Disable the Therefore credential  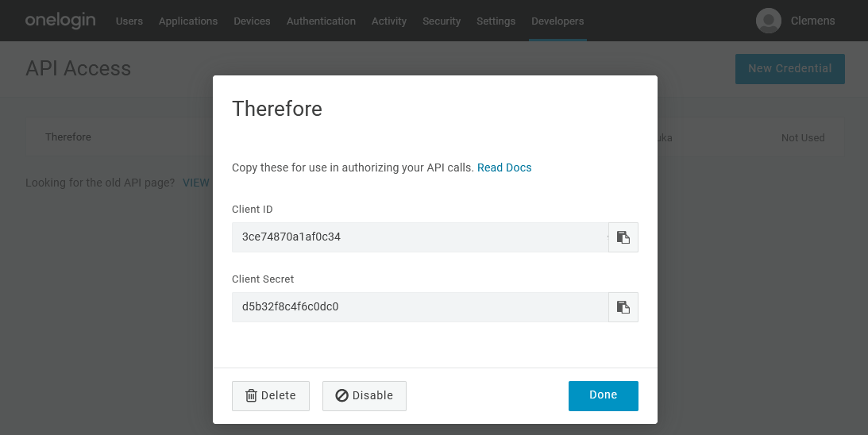(x=365, y=395)
